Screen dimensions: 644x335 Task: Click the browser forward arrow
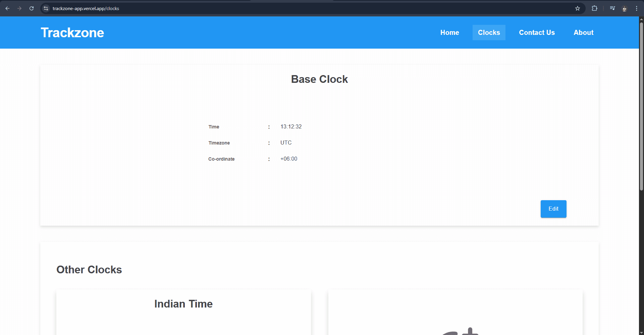19,8
